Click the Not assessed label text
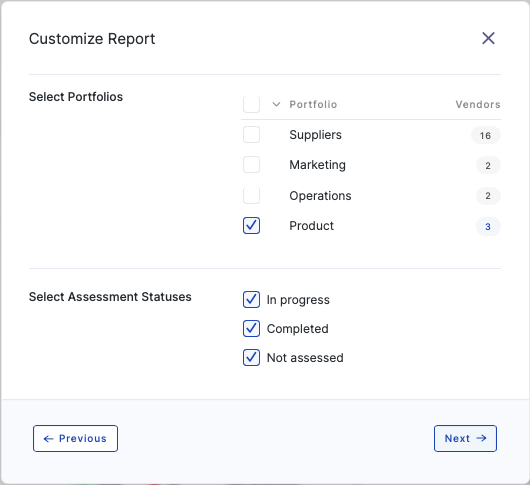 [305, 358]
